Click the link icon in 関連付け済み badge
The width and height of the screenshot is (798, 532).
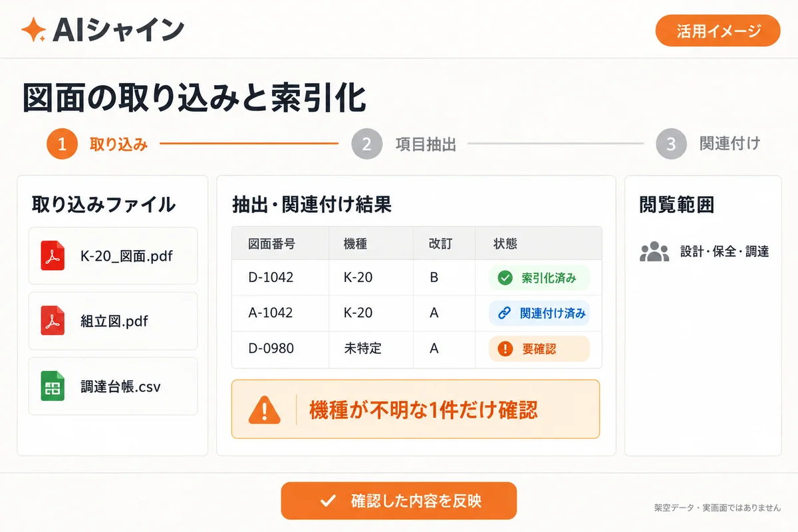tap(505, 313)
